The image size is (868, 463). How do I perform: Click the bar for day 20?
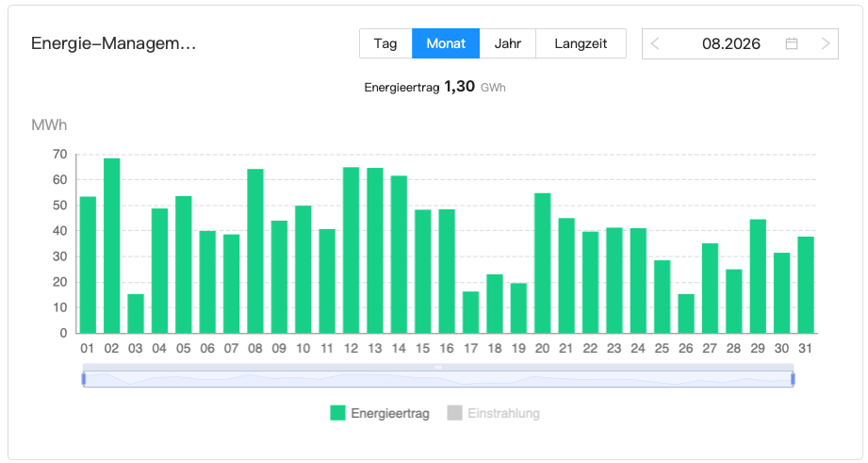543,263
